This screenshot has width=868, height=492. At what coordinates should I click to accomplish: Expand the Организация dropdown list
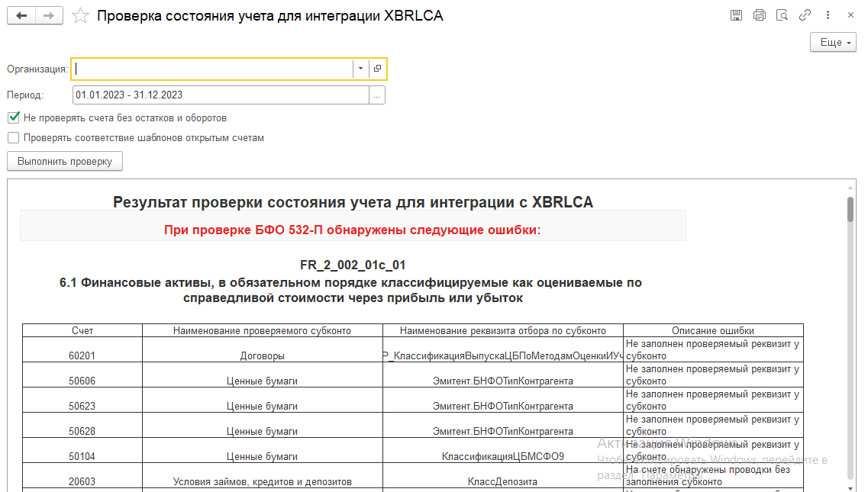tap(360, 69)
